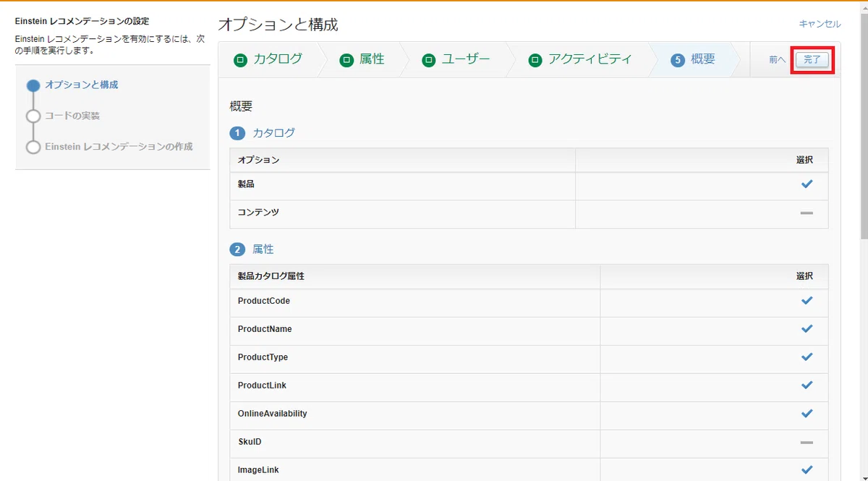The width and height of the screenshot is (868, 481).
Task: Click the checkmark in the ProductCode row
Action: pos(807,301)
